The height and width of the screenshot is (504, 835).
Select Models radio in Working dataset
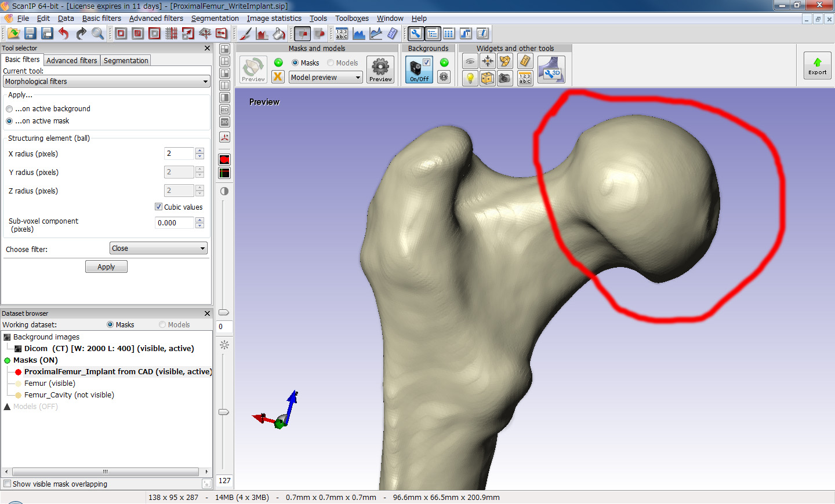[x=162, y=325]
